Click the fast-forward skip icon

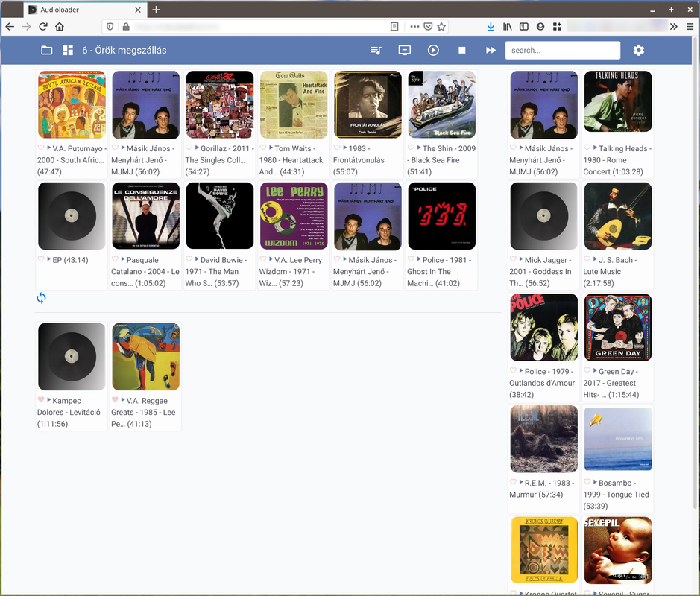click(x=491, y=50)
